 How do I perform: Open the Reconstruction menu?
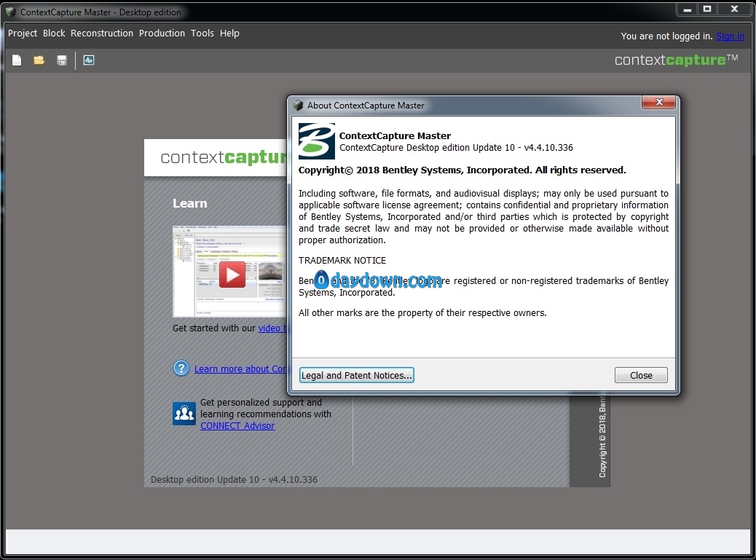[x=102, y=33]
